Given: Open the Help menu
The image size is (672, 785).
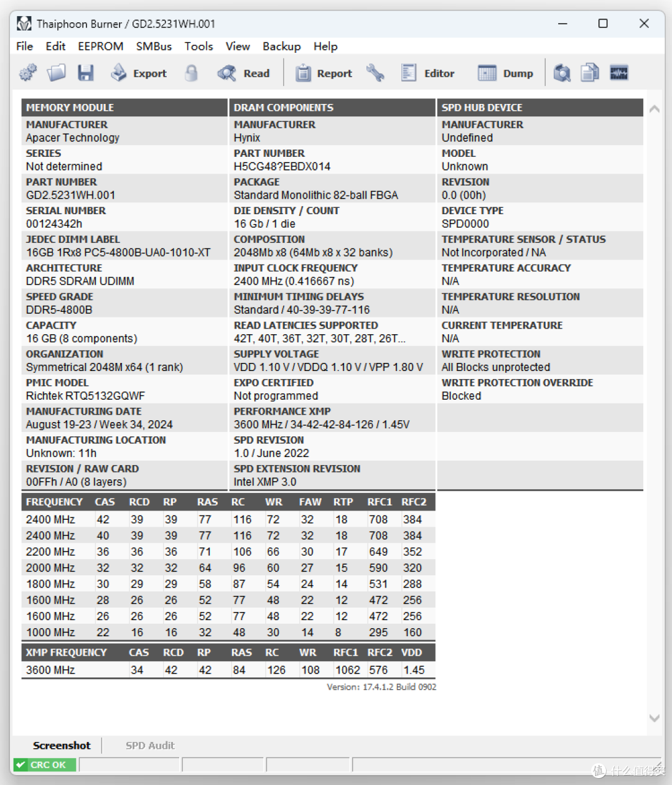Looking at the screenshot, I should 325,46.
